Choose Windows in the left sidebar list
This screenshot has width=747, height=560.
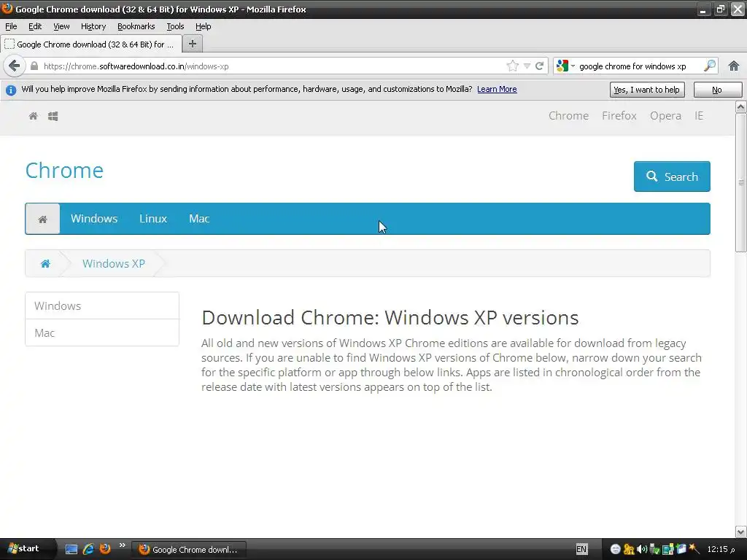click(x=102, y=306)
